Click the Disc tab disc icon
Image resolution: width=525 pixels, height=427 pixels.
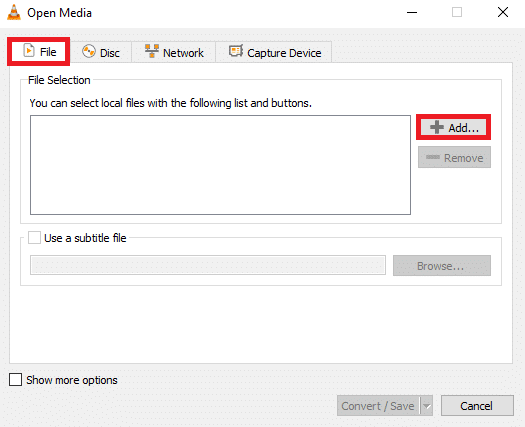coord(89,51)
